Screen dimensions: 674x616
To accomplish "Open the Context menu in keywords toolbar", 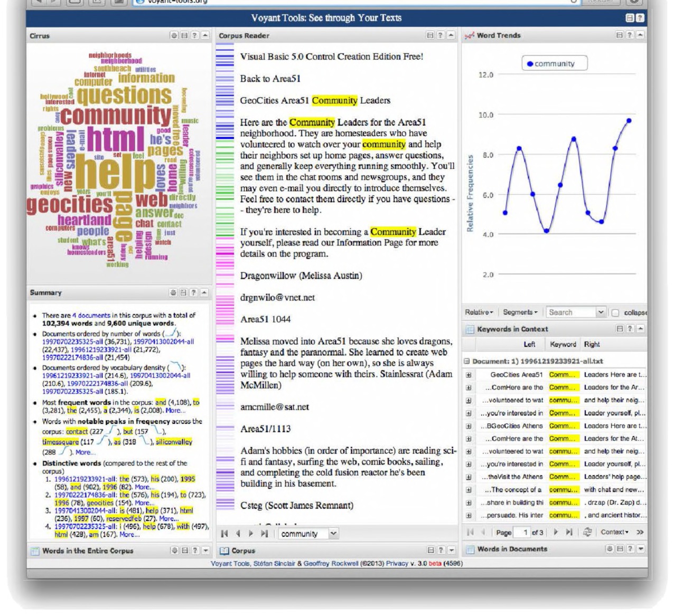I will (614, 532).
